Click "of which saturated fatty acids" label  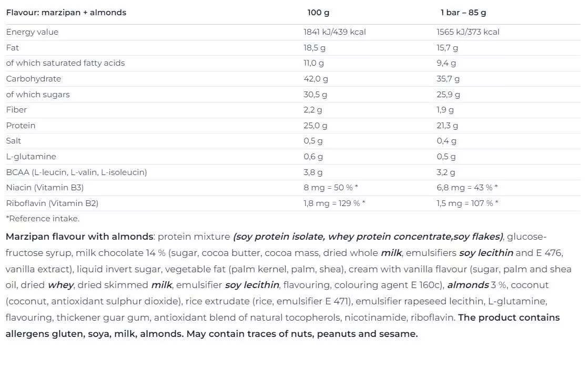pyautogui.click(x=65, y=63)
